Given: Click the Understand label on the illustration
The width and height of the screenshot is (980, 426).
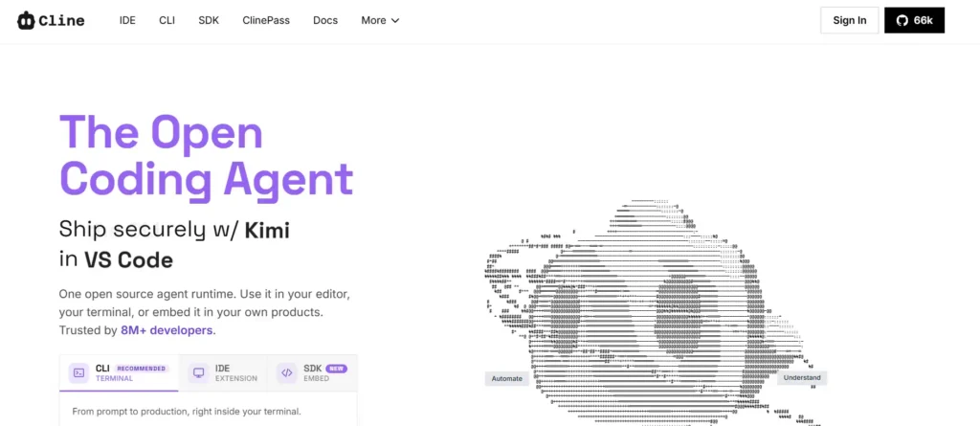Looking at the screenshot, I should click(x=802, y=378).
